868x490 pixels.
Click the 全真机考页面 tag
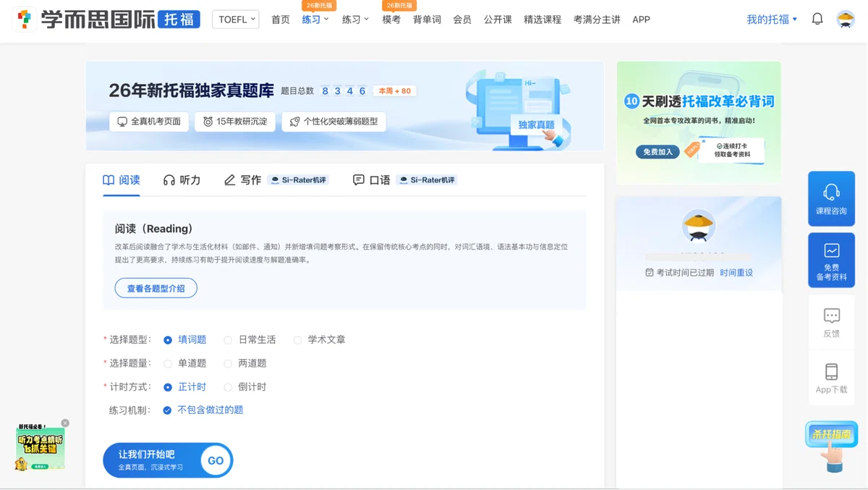149,122
